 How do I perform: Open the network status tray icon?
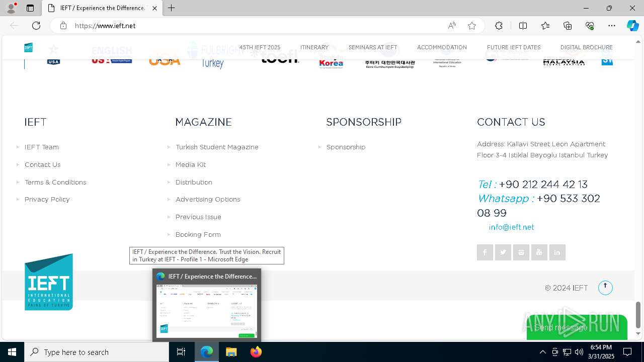click(567, 352)
